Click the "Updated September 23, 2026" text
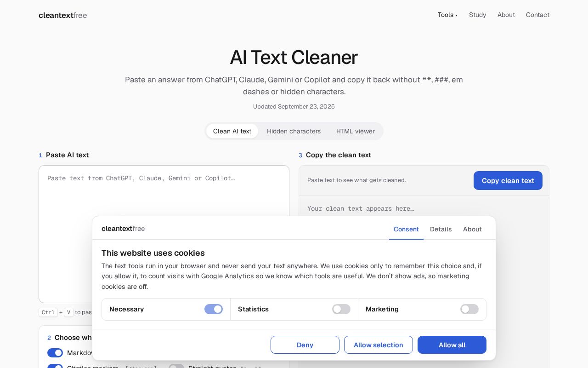588x368 pixels. [294, 107]
